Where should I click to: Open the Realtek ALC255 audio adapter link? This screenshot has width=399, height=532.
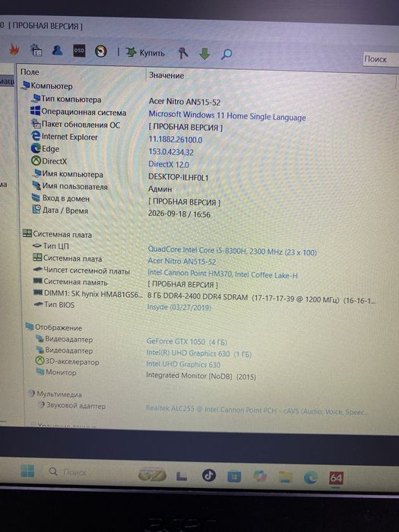(257, 410)
